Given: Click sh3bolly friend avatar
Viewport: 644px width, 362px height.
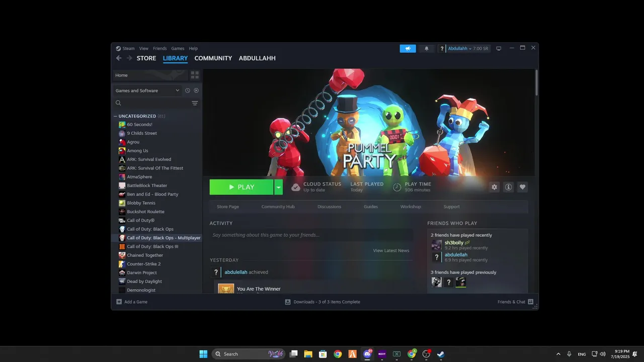Looking at the screenshot, I should pyautogui.click(x=437, y=245).
